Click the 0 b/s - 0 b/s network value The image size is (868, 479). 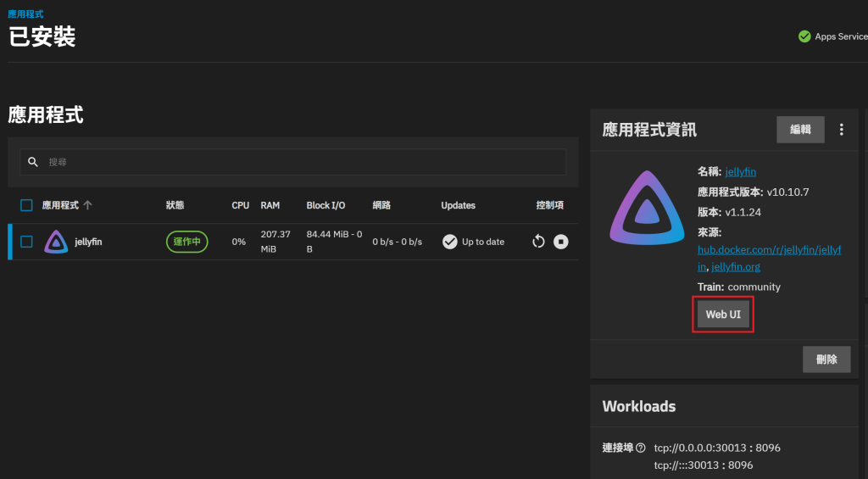click(x=397, y=242)
